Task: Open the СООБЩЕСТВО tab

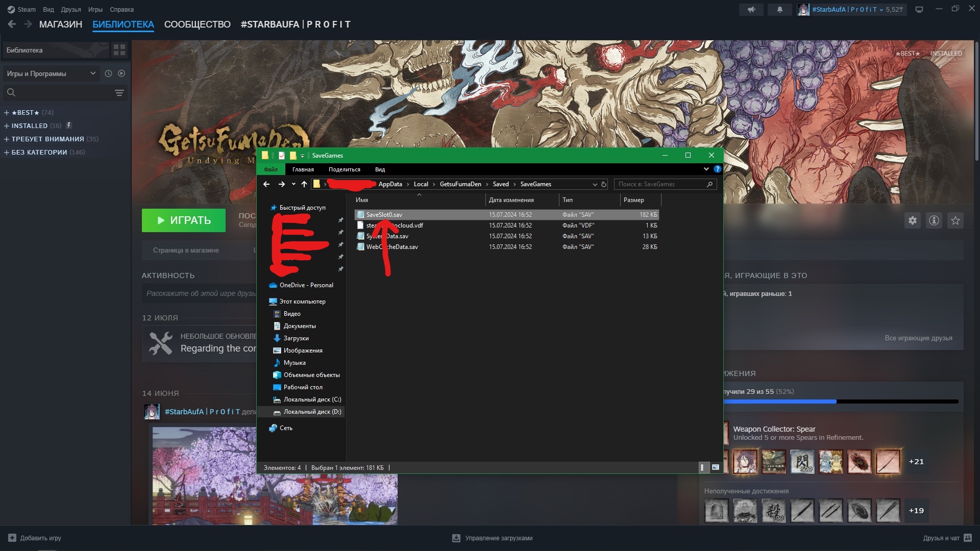Action: 197,24
